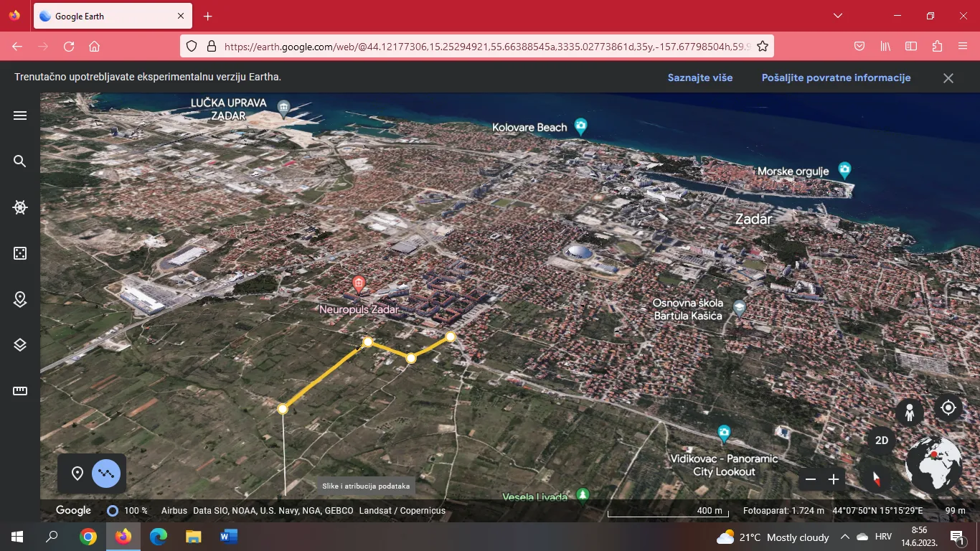Click the 100 % loading indicator

(127, 511)
